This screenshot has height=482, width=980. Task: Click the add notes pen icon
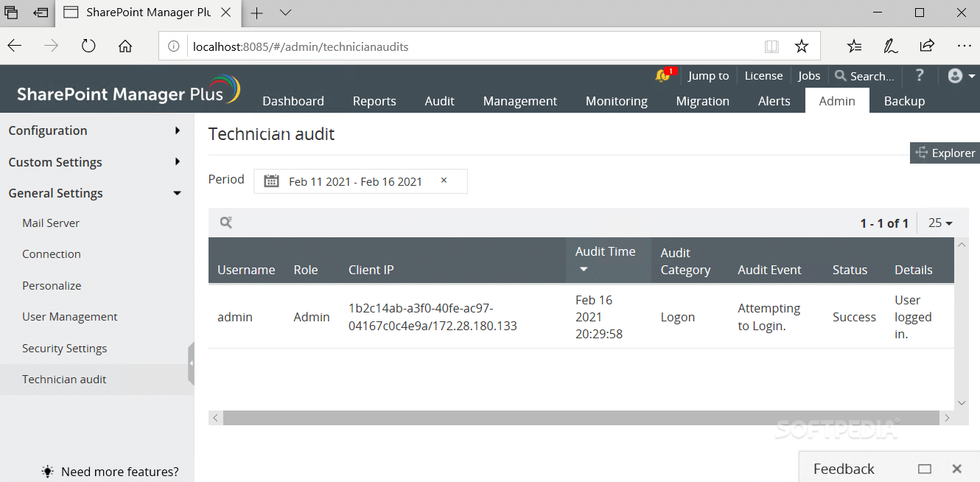tap(891, 46)
